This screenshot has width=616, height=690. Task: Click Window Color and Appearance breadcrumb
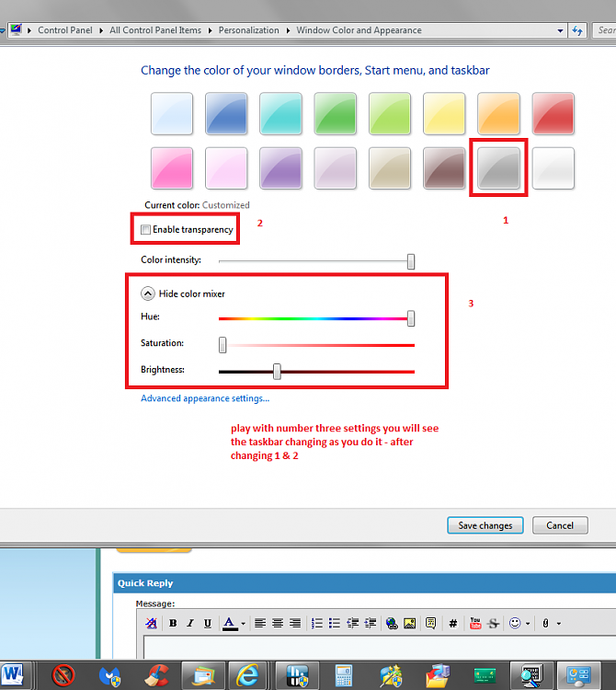click(x=359, y=30)
